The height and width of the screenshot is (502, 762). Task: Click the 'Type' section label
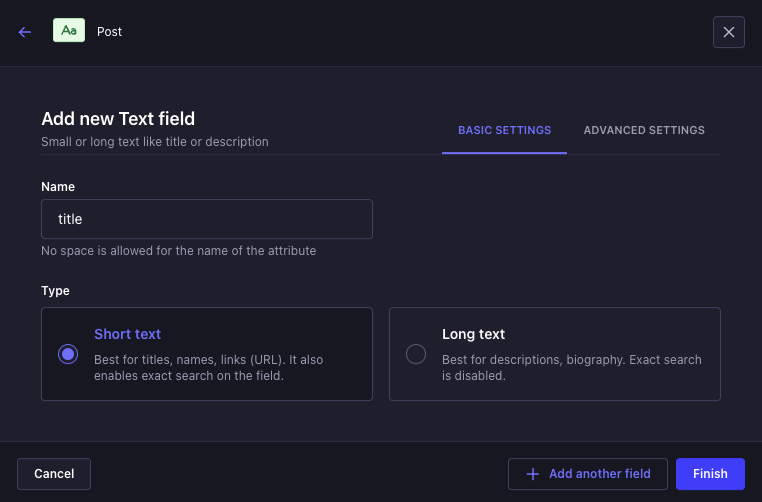(x=56, y=291)
